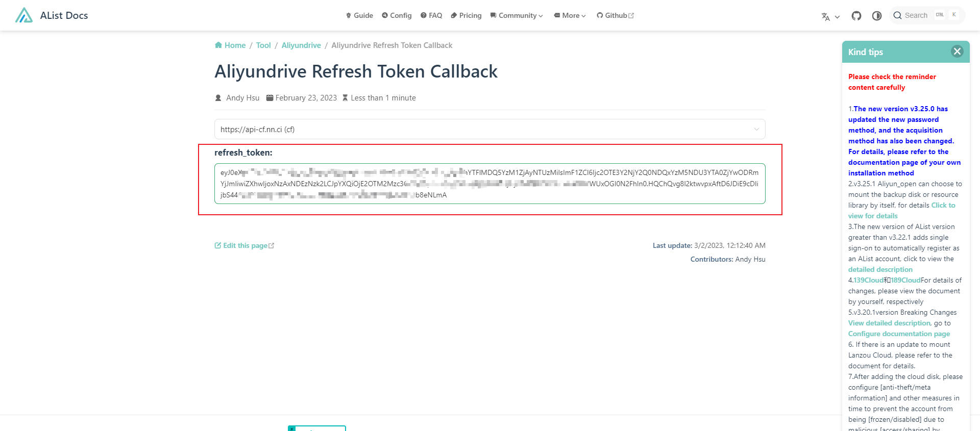The width and height of the screenshot is (980, 431).
Task: Focus the refresh_token text area
Action: click(x=490, y=184)
